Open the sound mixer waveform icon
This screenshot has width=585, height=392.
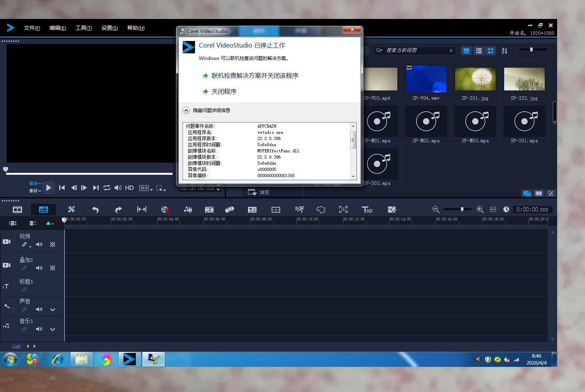(x=188, y=210)
